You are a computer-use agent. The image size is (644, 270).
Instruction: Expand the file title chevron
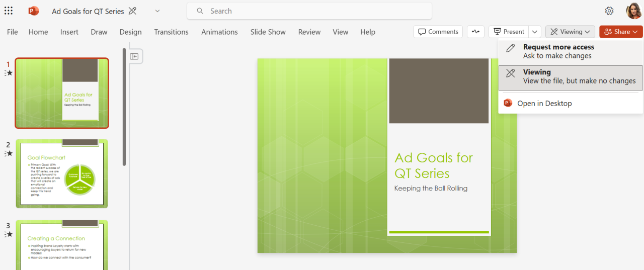tap(157, 11)
